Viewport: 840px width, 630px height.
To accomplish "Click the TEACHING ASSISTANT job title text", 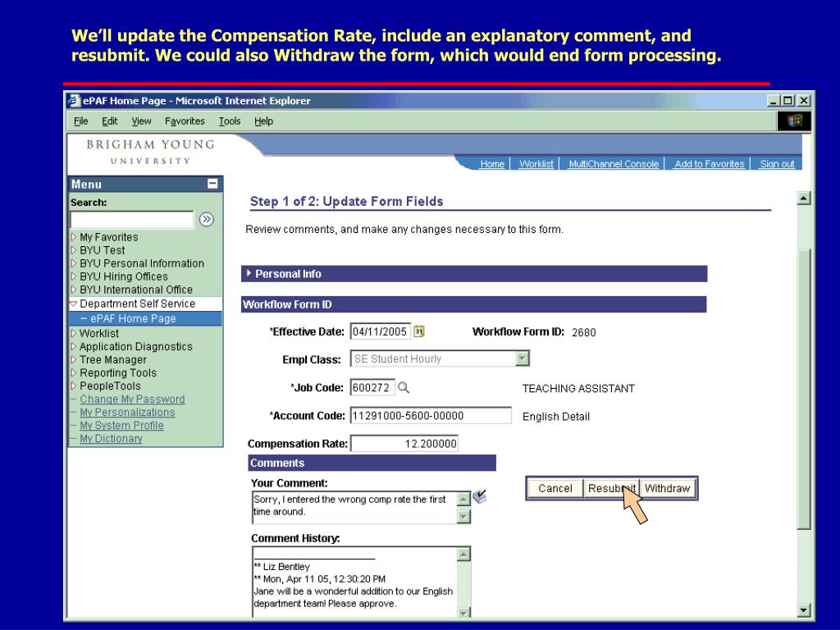I will pyautogui.click(x=578, y=388).
